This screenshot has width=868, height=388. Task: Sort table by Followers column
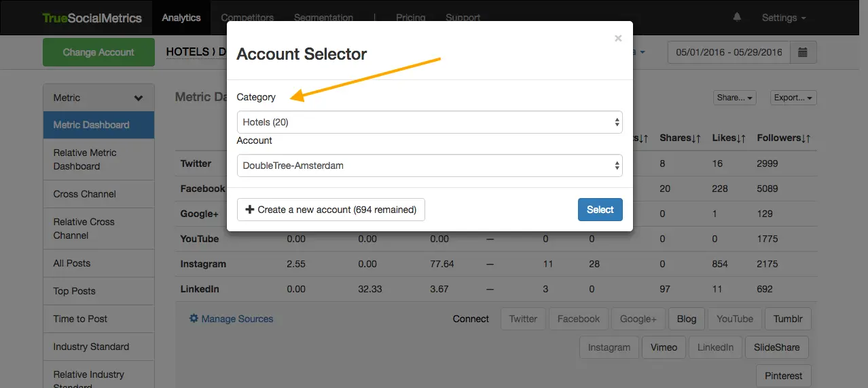pos(784,138)
